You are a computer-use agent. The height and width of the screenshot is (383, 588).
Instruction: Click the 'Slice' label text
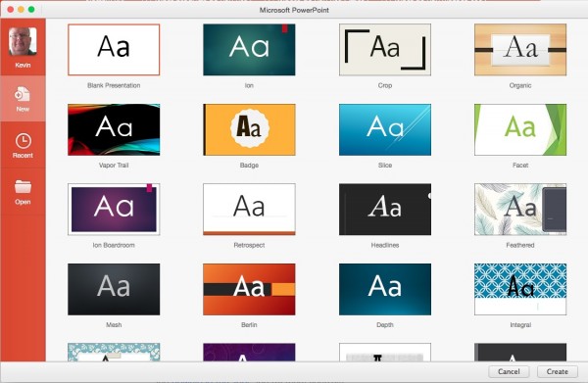pyautogui.click(x=385, y=166)
